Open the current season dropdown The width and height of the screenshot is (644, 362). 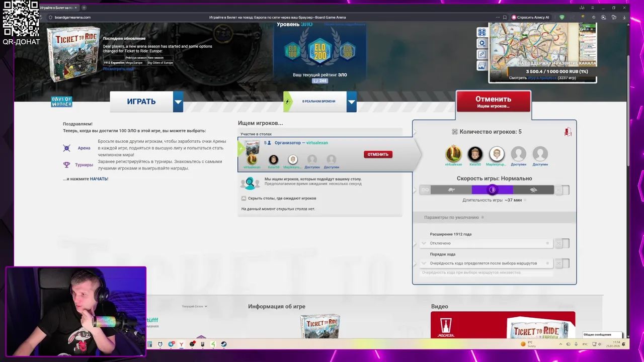pos(195,306)
